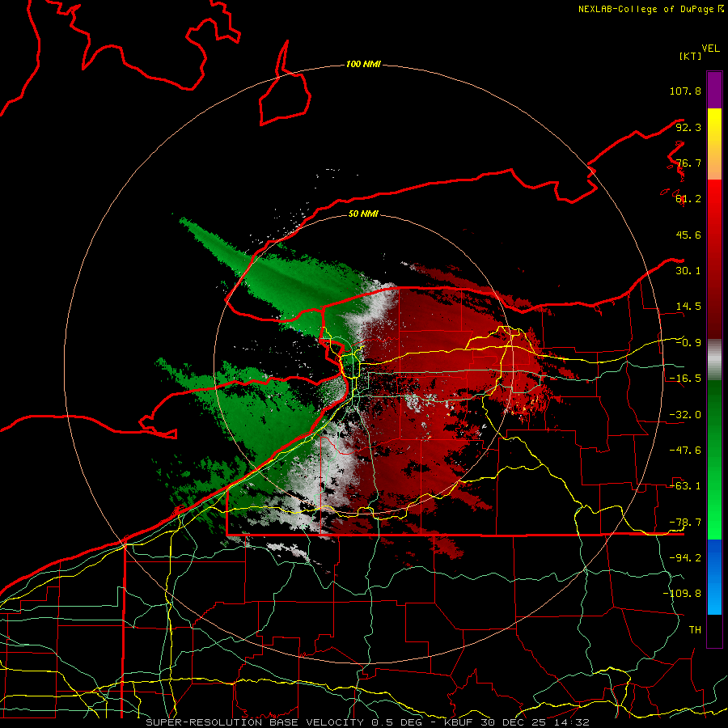Viewport: 728px width, 728px height.
Task: Click the -109.8 velocity scale value
Action: tap(682, 594)
